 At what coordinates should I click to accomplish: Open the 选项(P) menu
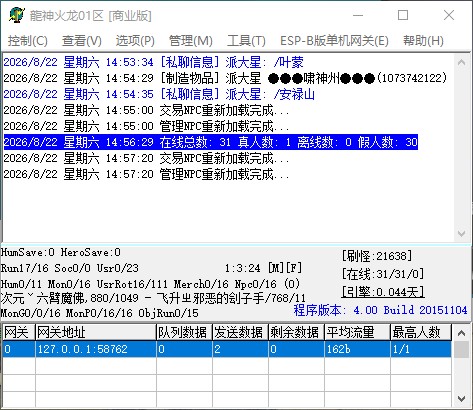pyautogui.click(x=135, y=41)
